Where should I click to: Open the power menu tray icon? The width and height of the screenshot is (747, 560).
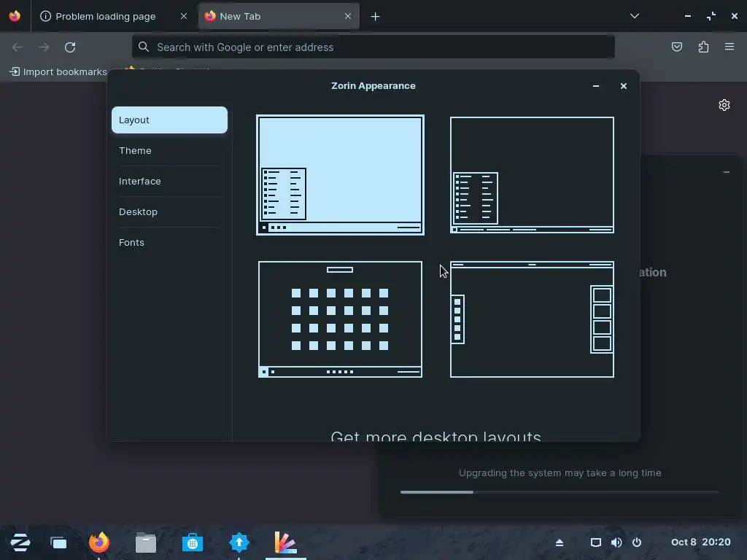click(637, 542)
